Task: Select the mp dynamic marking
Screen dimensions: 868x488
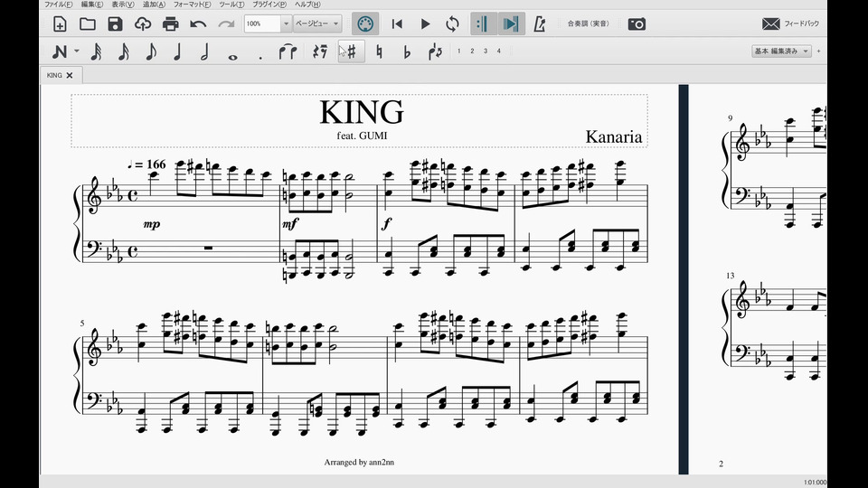Action: [152, 224]
